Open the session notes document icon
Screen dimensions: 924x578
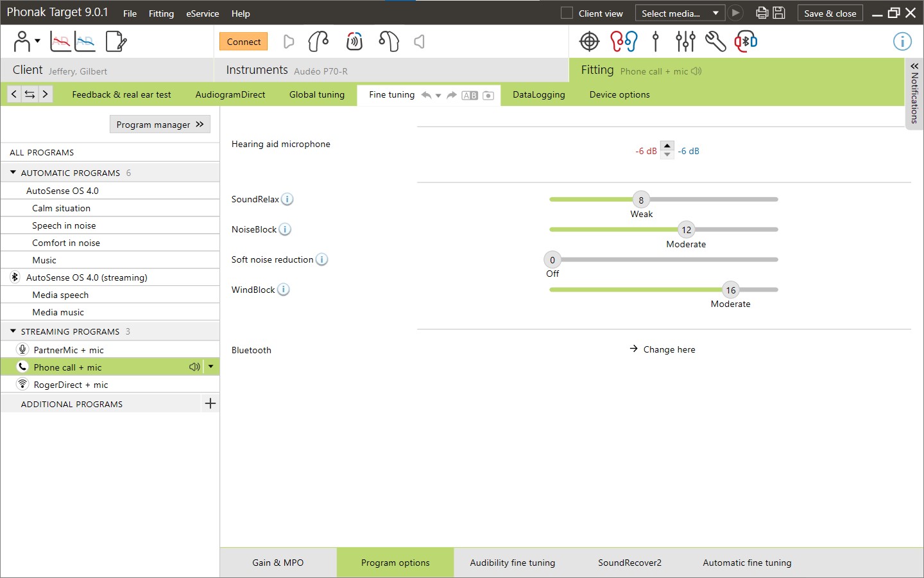click(x=116, y=42)
